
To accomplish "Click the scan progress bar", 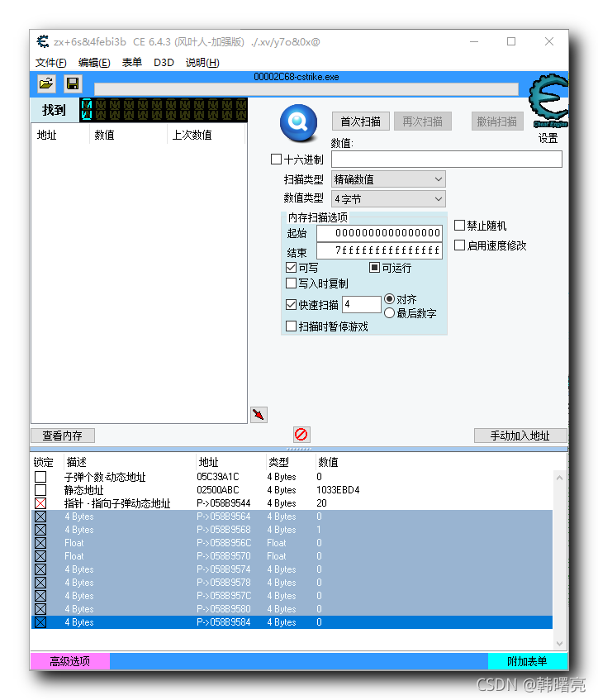I will (306, 89).
